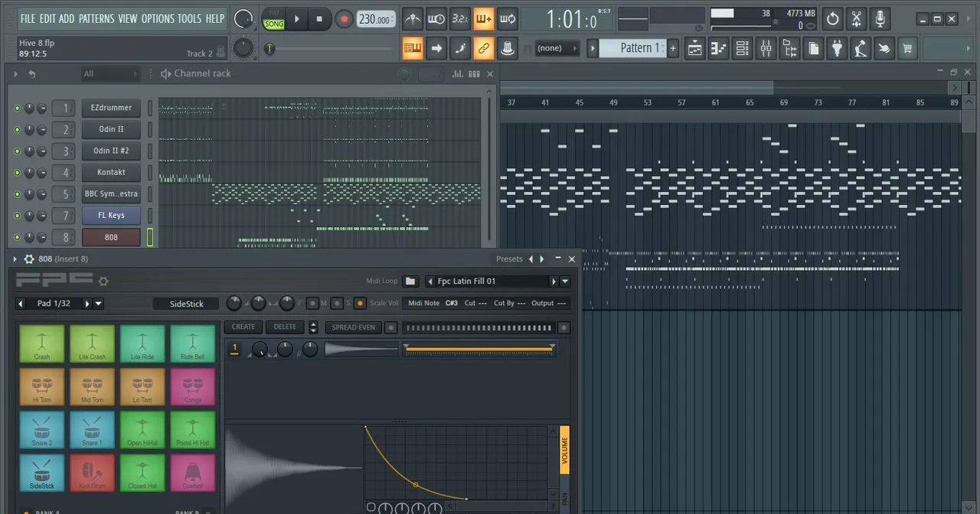Open Pad 1/32 dropdown arrow

coord(98,304)
